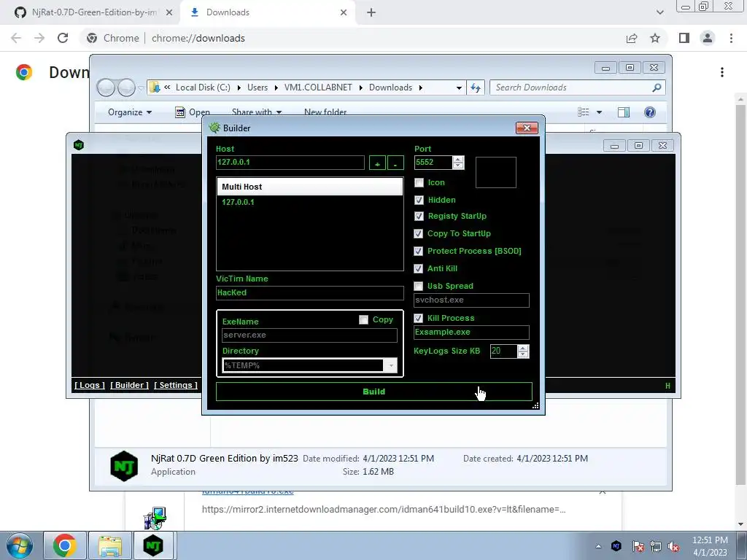Click the add host plus button

tap(377, 163)
